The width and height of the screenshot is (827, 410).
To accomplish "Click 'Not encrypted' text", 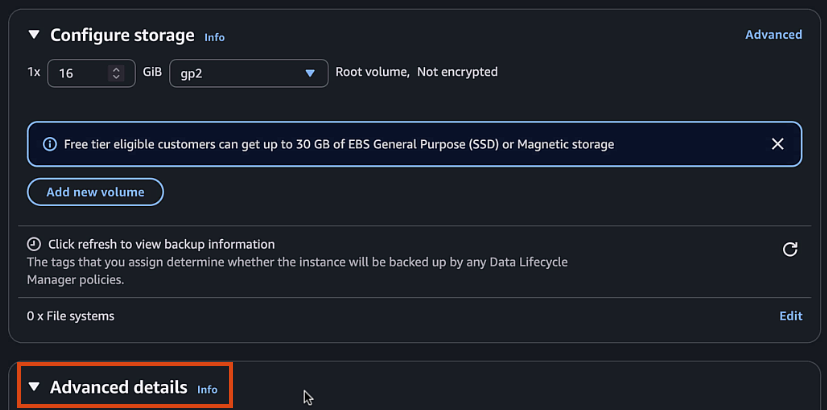I will pos(457,72).
